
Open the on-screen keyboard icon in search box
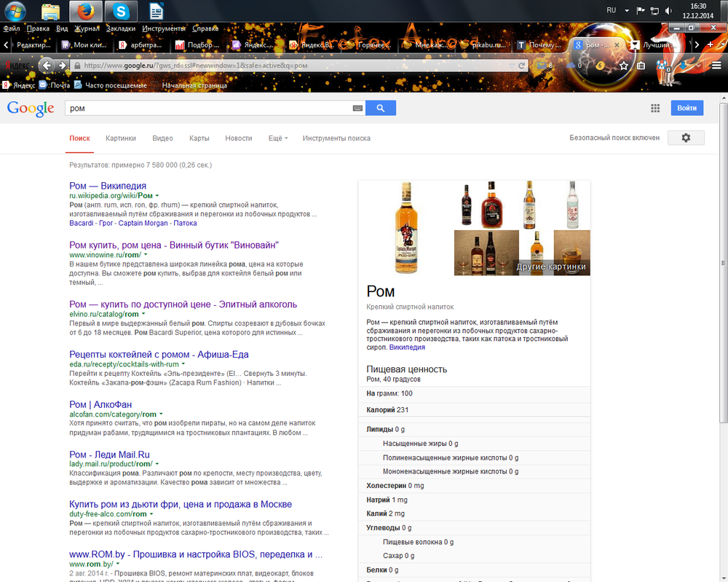(357, 109)
